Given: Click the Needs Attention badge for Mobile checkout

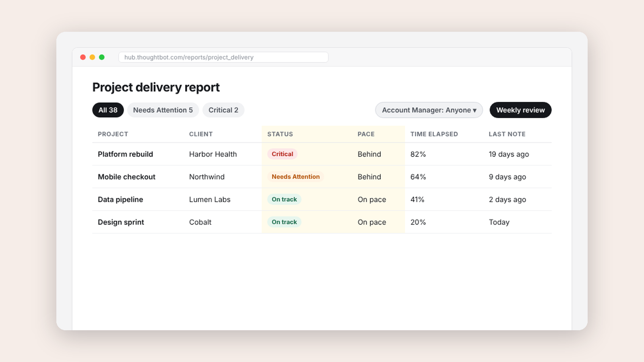Looking at the screenshot, I should click(295, 177).
